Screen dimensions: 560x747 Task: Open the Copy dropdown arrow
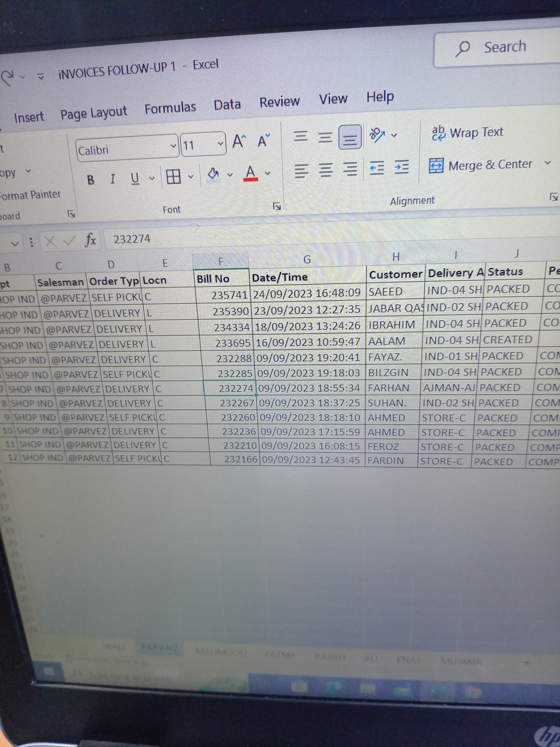pos(28,171)
